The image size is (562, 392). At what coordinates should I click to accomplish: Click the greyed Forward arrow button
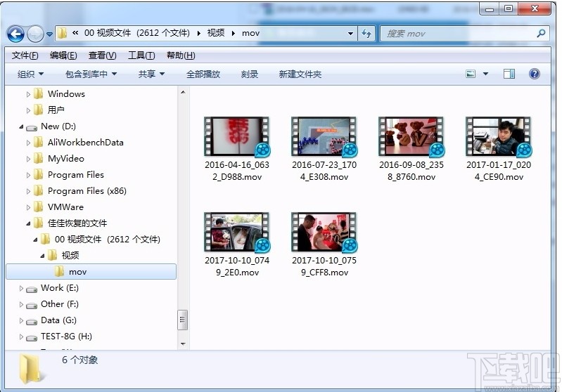pos(35,34)
